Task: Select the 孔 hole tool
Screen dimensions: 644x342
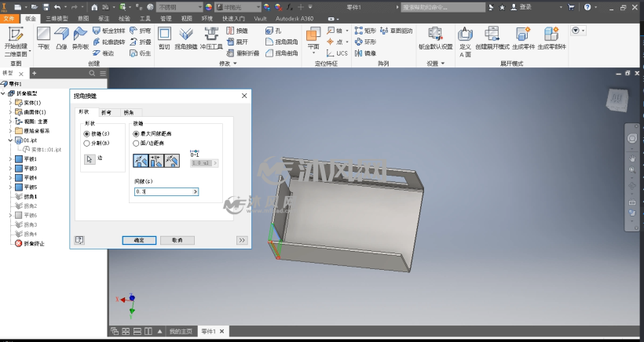Action: coord(273,31)
